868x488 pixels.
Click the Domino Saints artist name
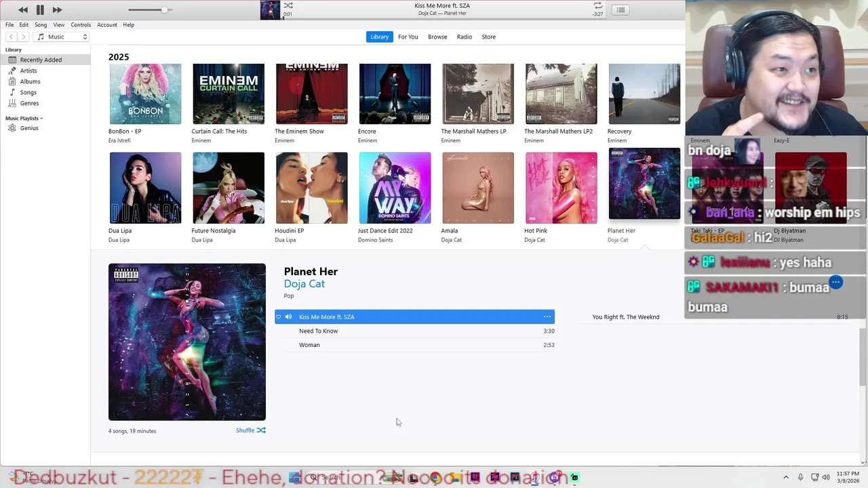[x=375, y=240]
